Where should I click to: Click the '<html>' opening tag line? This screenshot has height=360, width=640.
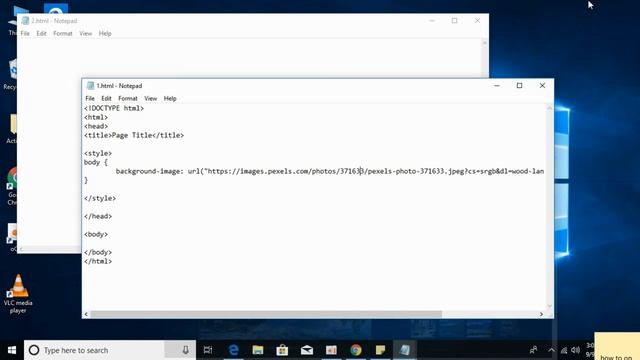pyautogui.click(x=96, y=117)
